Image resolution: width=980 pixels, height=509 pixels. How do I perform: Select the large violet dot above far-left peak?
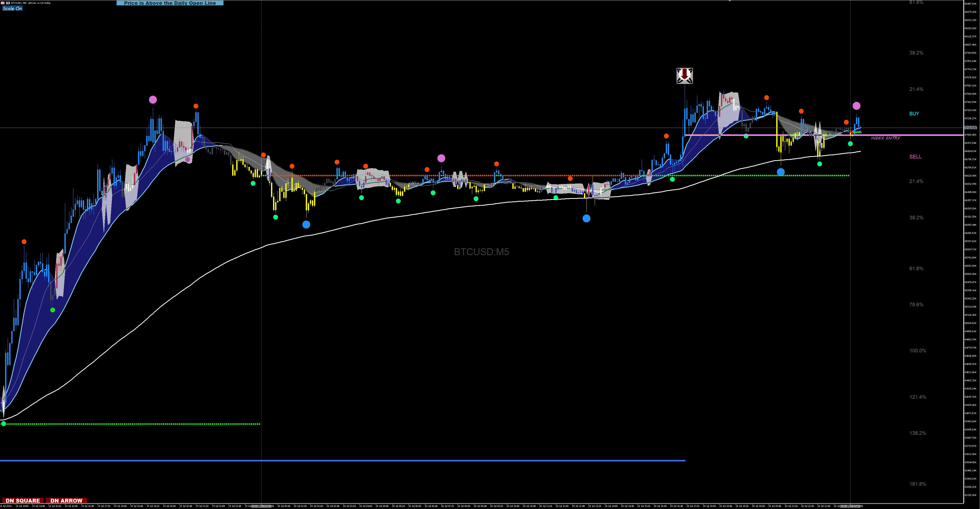[153, 99]
